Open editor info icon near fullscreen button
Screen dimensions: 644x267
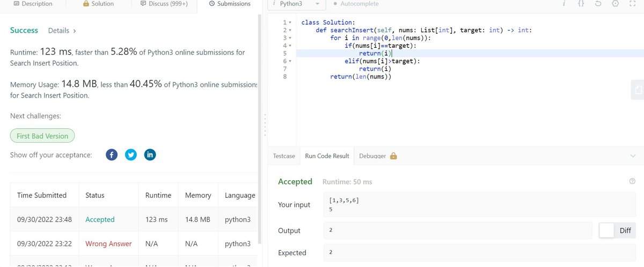pyautogui.click(x=564, y=4)
